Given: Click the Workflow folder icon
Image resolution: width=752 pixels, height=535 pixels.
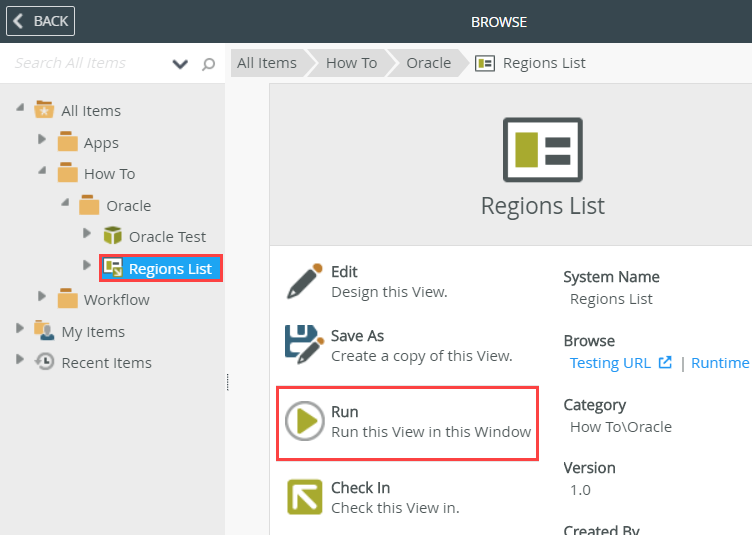Looking at the screenshot, I should pyautogui.click(x=67, y=298).
